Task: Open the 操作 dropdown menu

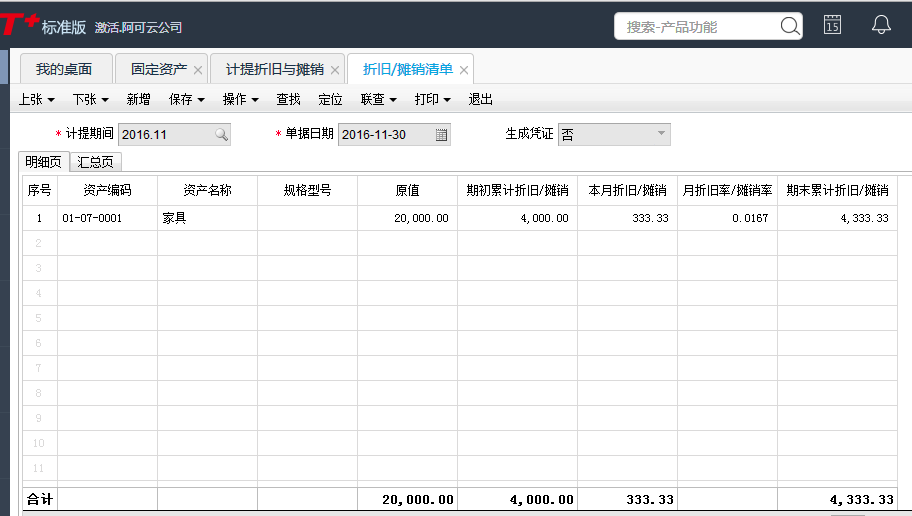Action: coord(240,99)
